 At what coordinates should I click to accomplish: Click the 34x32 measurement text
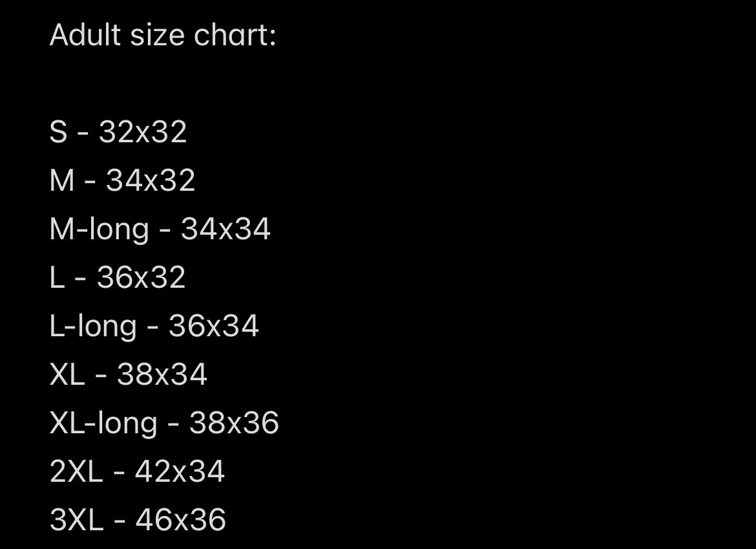[x=151, y=180]
